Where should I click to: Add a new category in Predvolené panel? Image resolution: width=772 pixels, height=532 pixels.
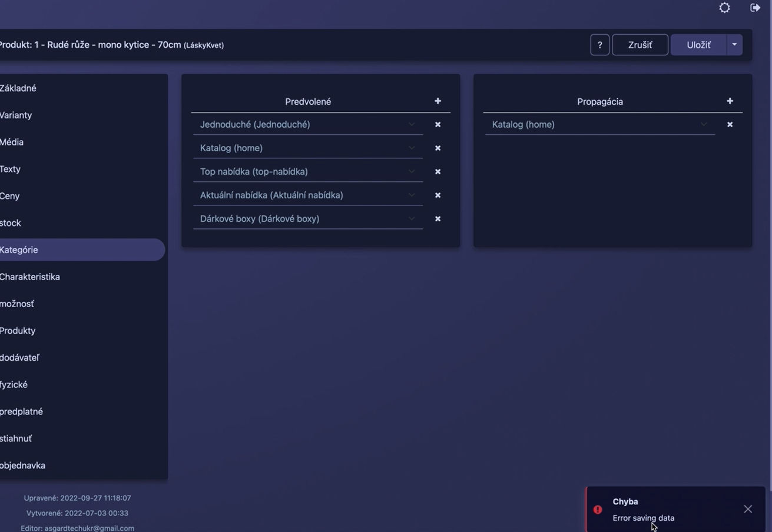pyautogui.click(x=438, y=101)
